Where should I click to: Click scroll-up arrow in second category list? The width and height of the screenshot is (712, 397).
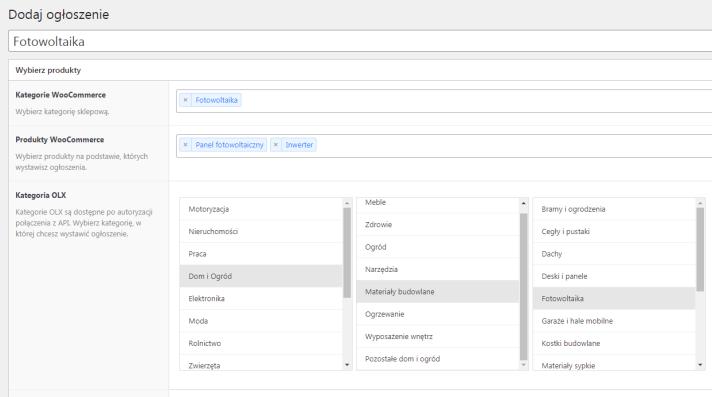tap(524, 203)
